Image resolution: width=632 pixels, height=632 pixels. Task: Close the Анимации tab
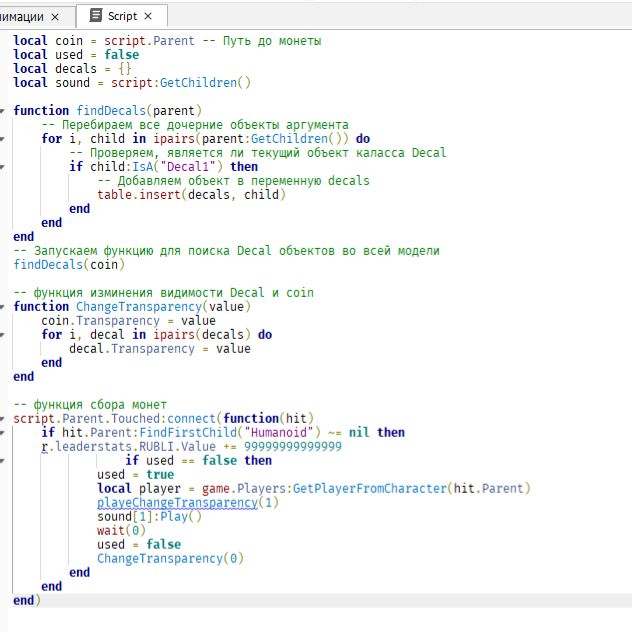54,17
